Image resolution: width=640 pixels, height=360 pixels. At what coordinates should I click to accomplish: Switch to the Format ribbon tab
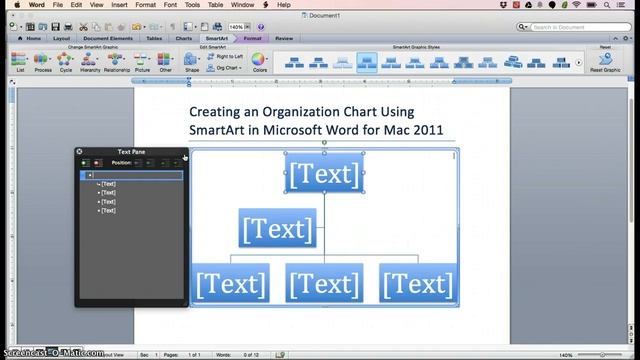point(252,38)
